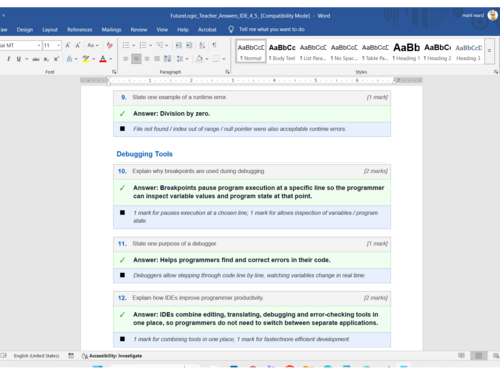Click the lightbulb Tell Me icon

tap(231, 29)
